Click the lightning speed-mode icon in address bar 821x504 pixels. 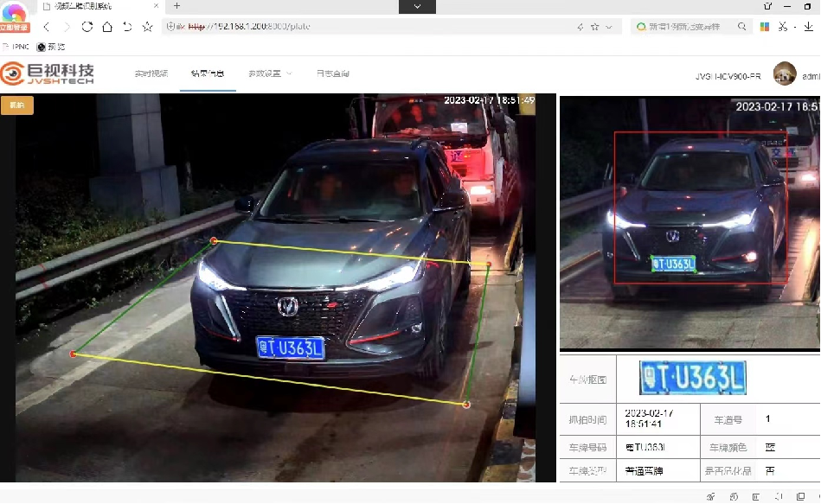coord(580,27)
